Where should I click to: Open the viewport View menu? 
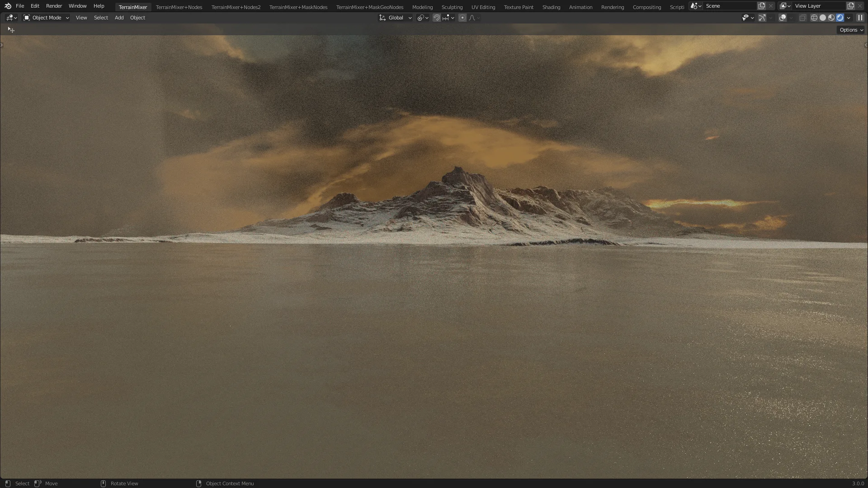point(81,18)
